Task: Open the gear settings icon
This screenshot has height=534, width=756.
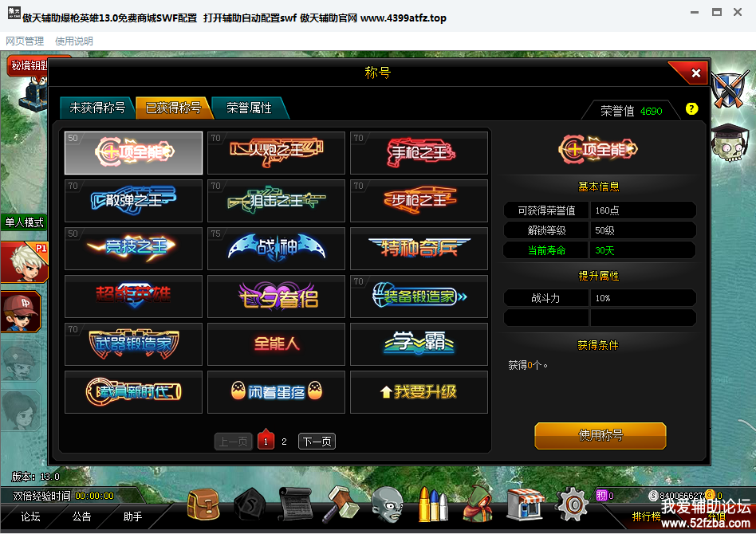Action: pyautogui.click(x=573, y=505)
